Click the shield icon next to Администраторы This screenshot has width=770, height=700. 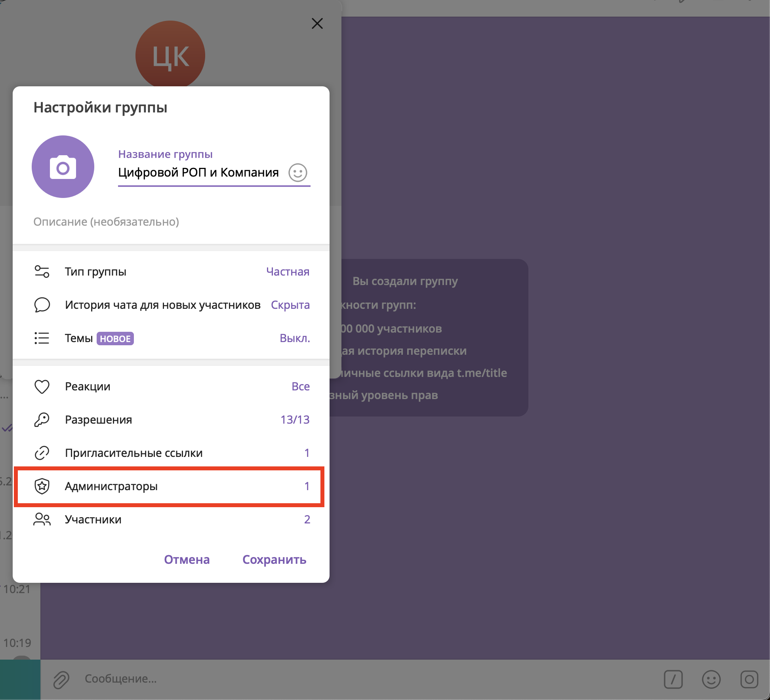(x=42, y=486)
